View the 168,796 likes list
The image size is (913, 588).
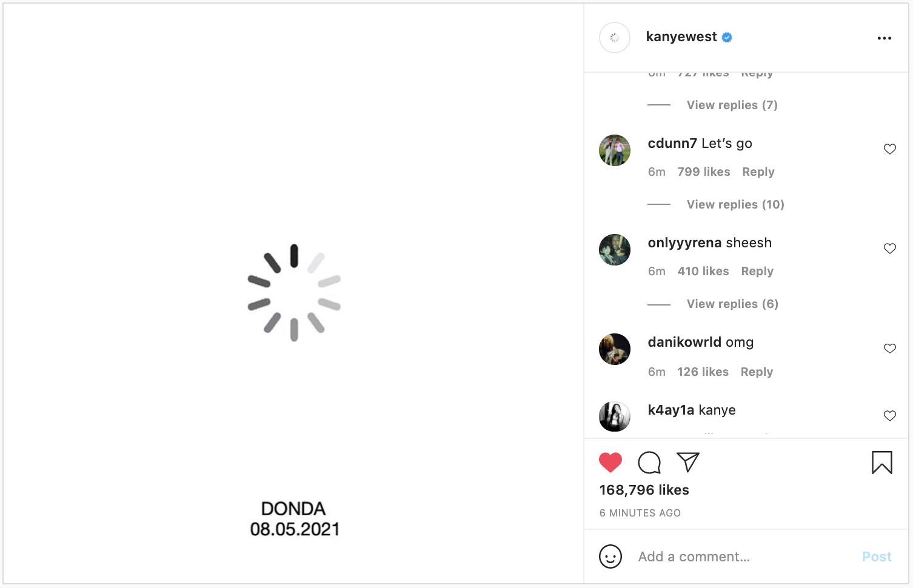[x=644, y=490]
